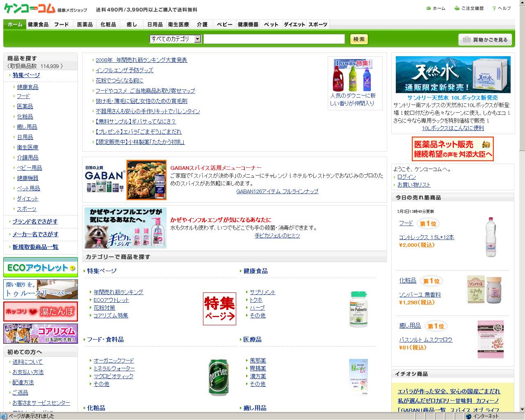The height and width of the screenshot is (420, 525).
Task: Select the green ホーム navigation tab
Action: (x=15, y=25)
